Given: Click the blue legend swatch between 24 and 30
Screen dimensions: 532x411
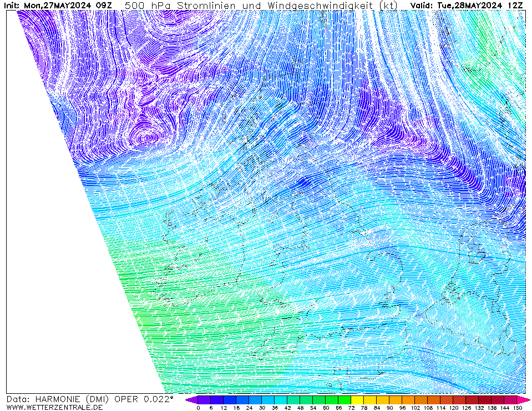Looking at the screenshot, I should 256,400.
